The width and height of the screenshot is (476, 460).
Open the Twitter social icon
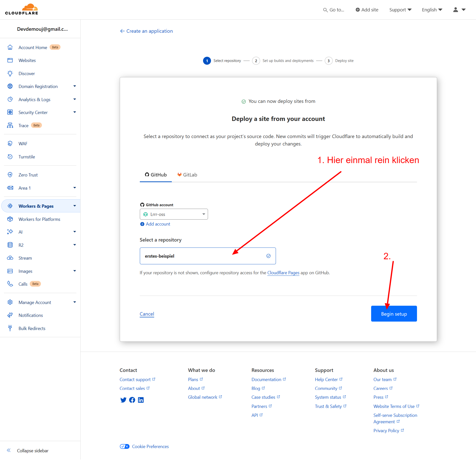123,400
